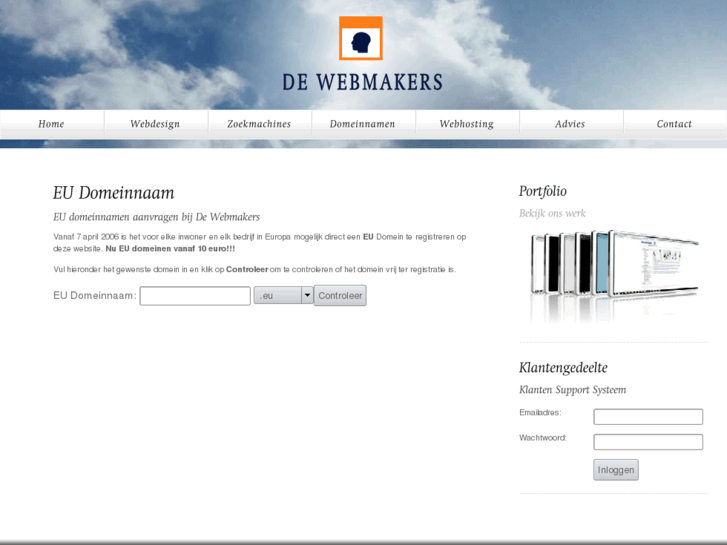727x545 pixels.
Task: Open the Advies page
Action: click(x=570, y=124)
